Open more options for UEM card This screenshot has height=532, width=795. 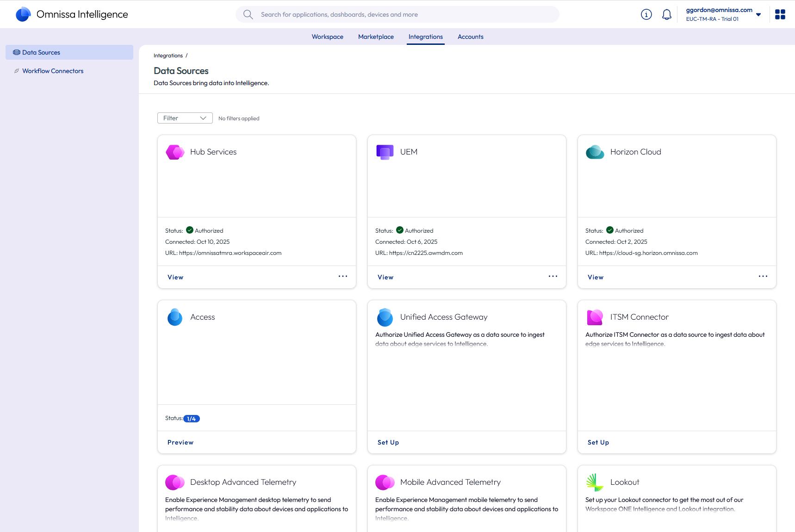553,277
